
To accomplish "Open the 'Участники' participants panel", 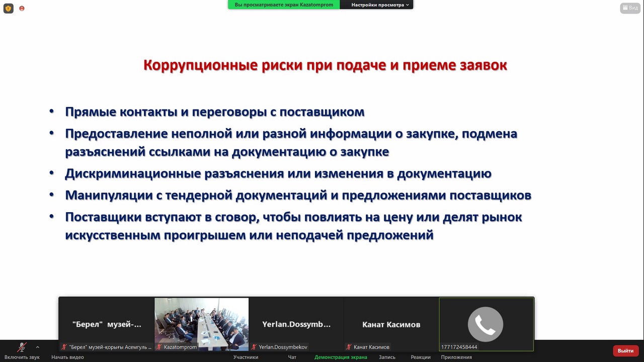I will pos(246,357).
